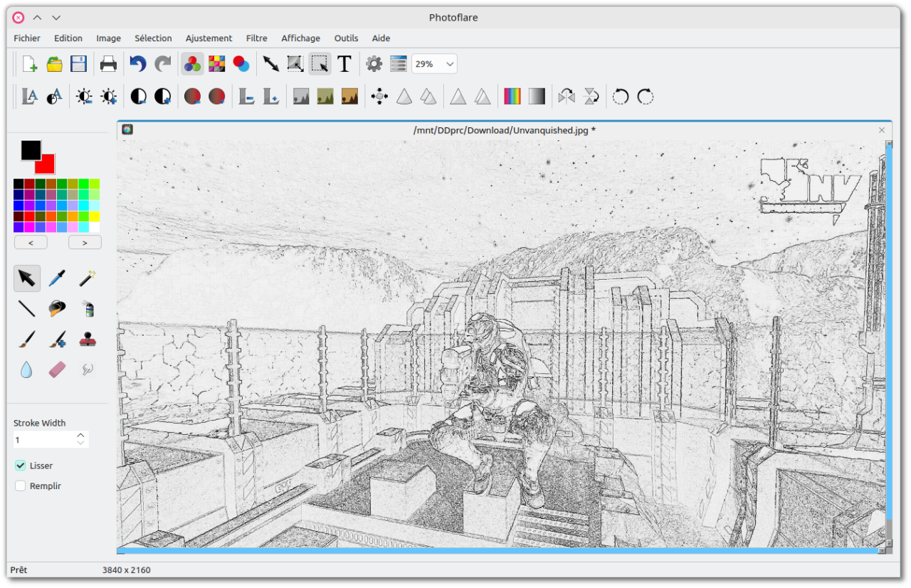Select the Text tool (T icon)
This screenshot has height=588, width=911.
[344, 64]
